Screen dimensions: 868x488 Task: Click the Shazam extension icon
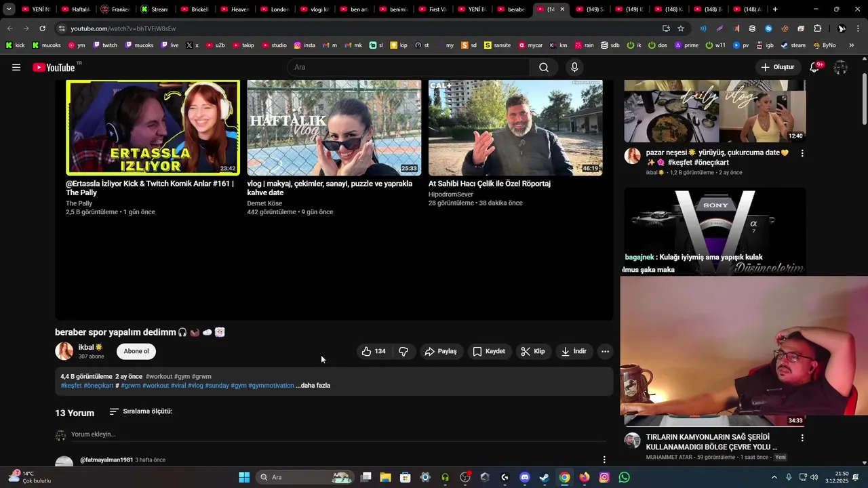tap(768, 28)
